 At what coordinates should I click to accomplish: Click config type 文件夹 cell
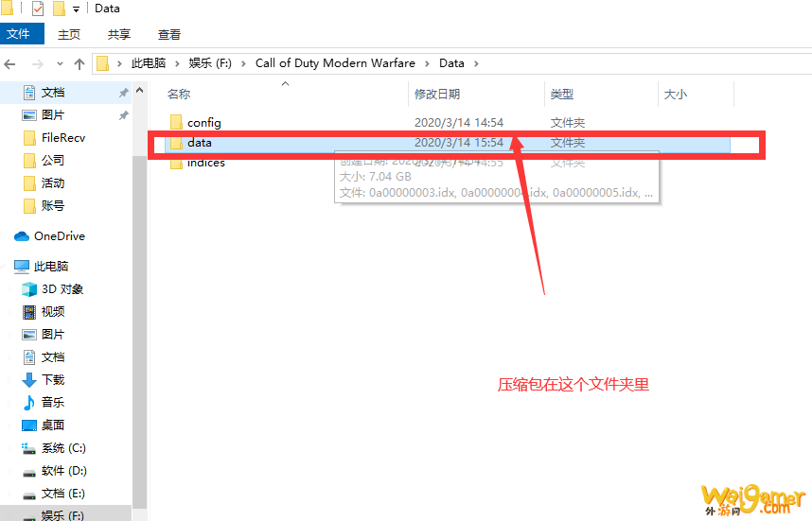(568, 123)
